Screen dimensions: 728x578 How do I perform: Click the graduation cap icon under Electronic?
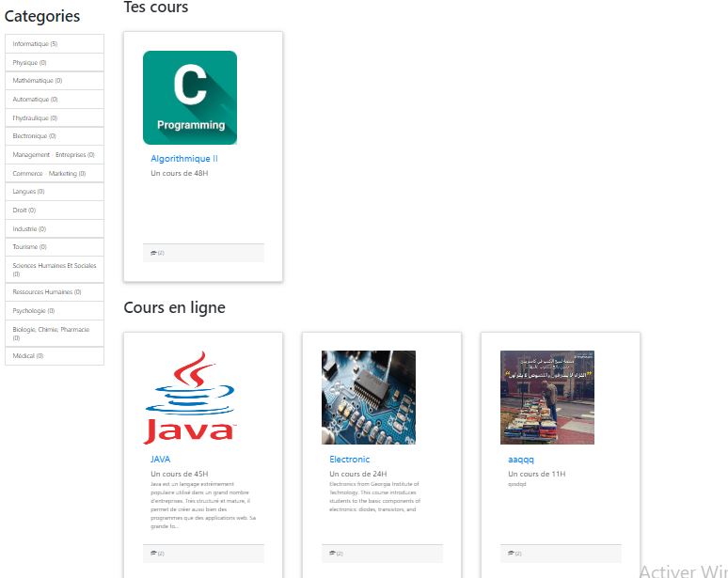click(x=332, y=553)
